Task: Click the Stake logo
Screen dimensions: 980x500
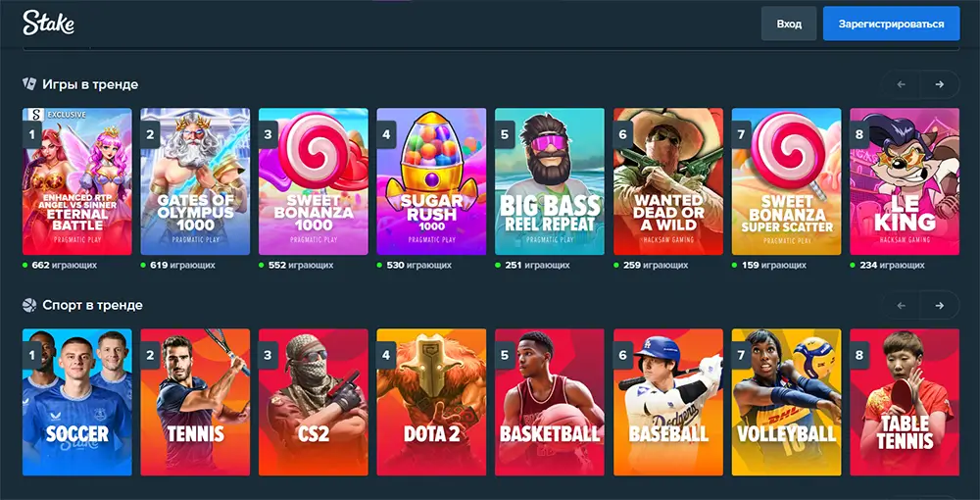Action: (49, 23)
